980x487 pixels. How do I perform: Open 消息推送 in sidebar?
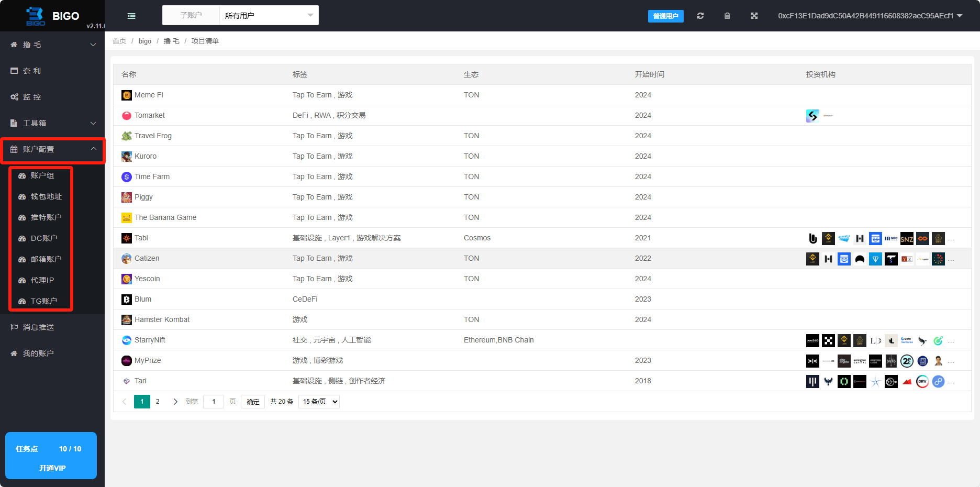tap(52, 327)
